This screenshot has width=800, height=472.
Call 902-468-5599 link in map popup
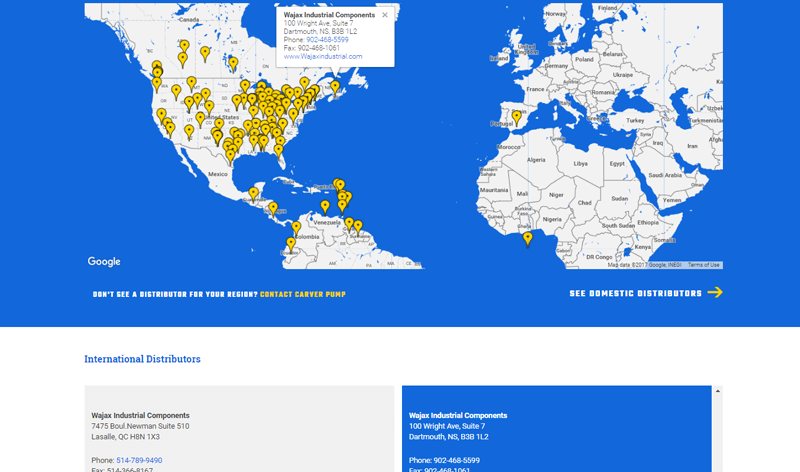327,40
